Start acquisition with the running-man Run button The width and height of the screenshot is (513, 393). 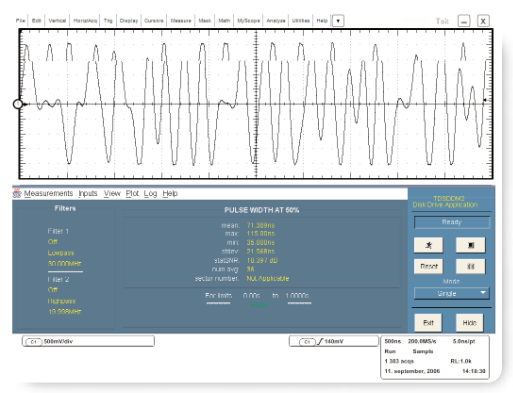click(428, 245)
